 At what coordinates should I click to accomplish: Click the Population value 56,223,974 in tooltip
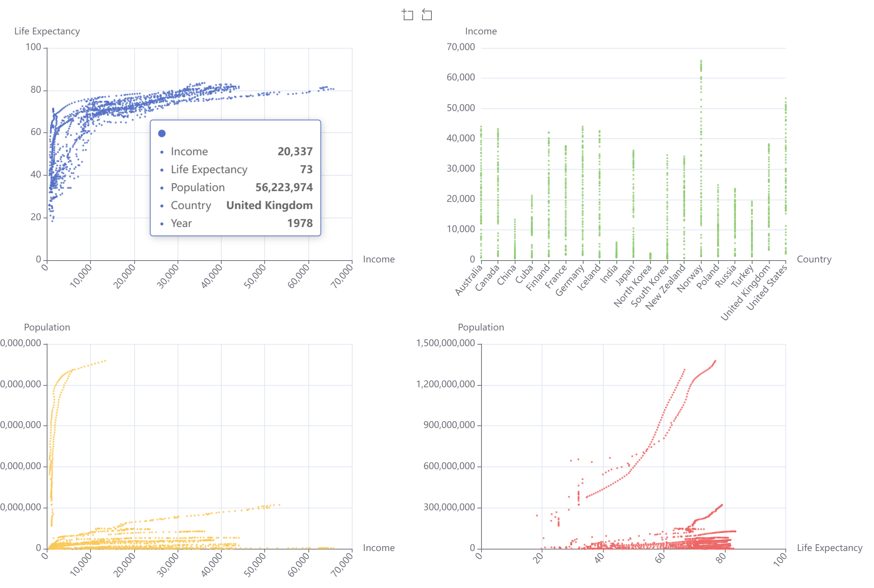pyautogui.click(x=284, y=188)
